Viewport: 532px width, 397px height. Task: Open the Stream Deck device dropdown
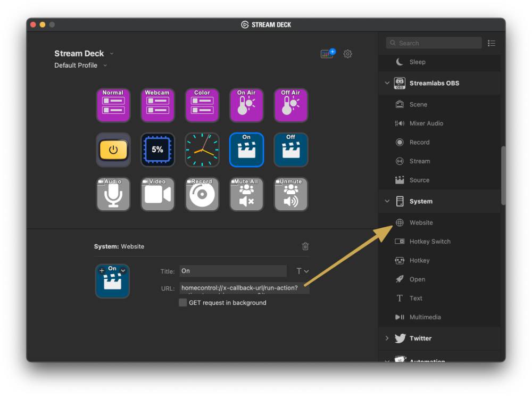pyautogui.click(x=112, y=54)
